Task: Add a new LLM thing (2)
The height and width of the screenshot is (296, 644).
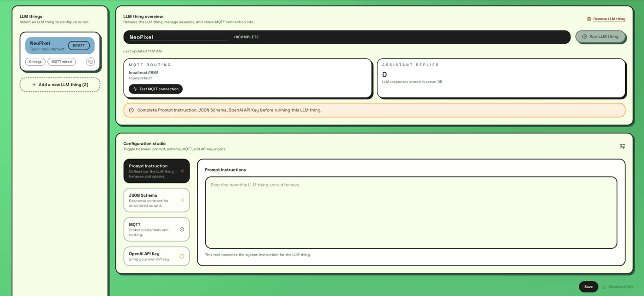Action: (60, 85)
